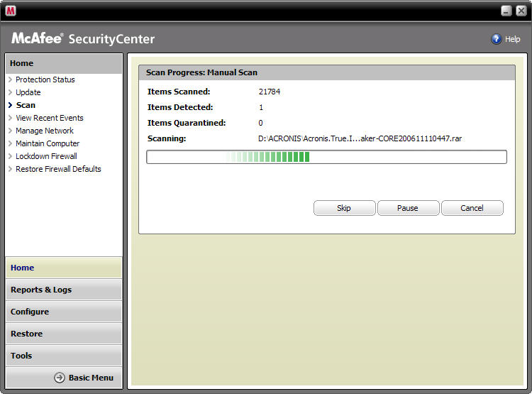This screenshot has width=532, height=394.
Task: Click the chevron beside Lockdown Firewall
Action: click(x=10, y=156)
